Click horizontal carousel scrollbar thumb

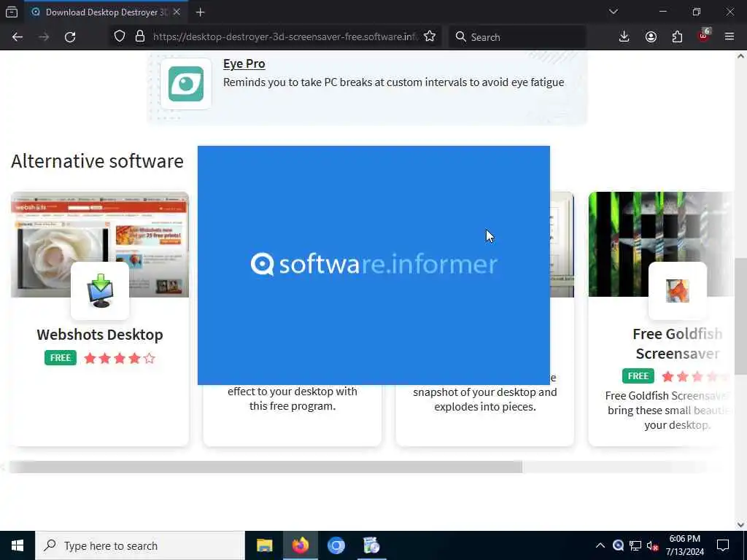coord(266,467)
